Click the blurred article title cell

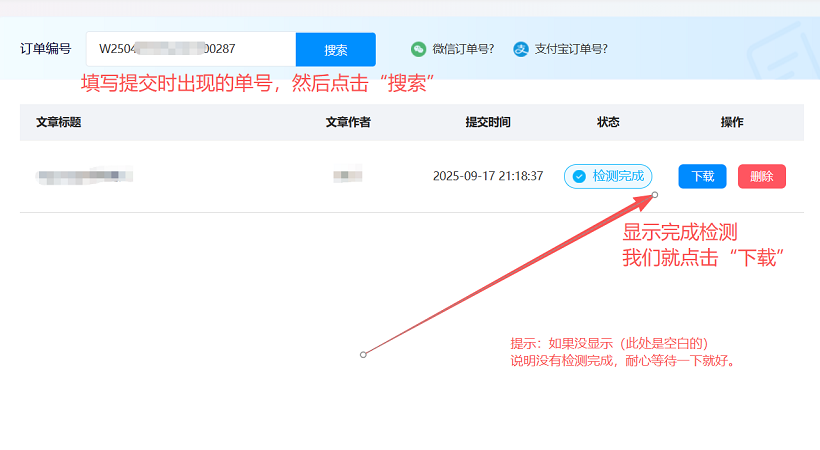tap(84, 176)
